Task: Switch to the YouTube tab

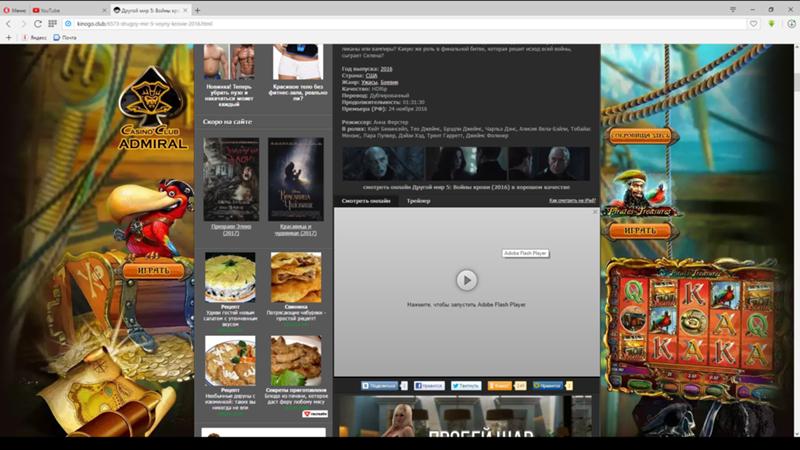Action: click(66, 10)
